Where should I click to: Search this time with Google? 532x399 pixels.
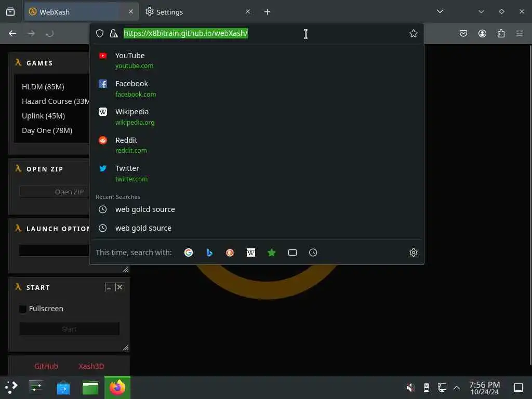189,252
